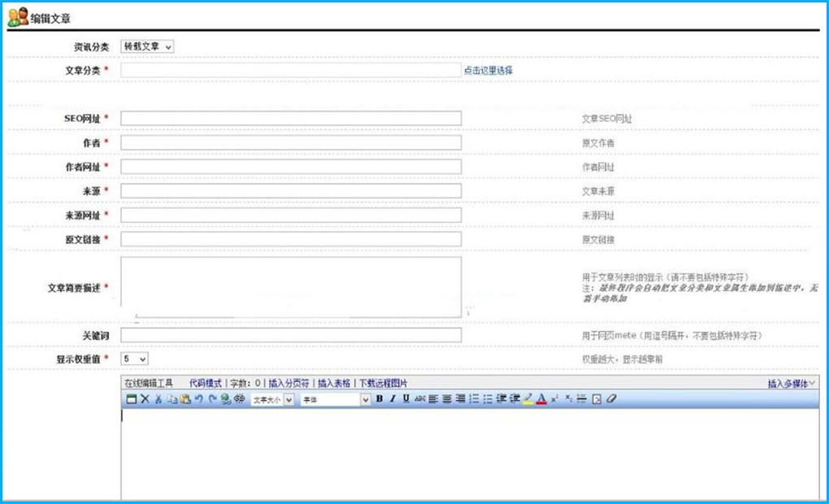Click the superscript icon
Screen dimensions: 829x504
(x=554, y=399)
